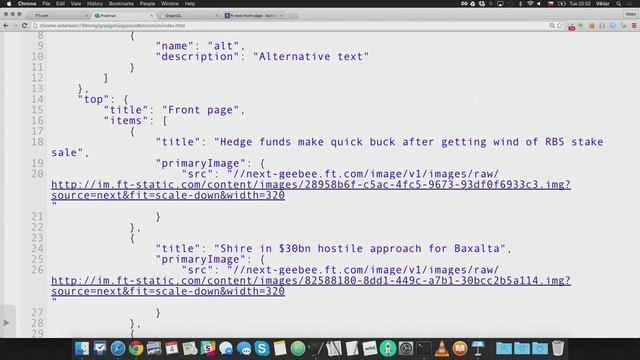Click the address bar URL field
The image size is (640, 360).
290,25
